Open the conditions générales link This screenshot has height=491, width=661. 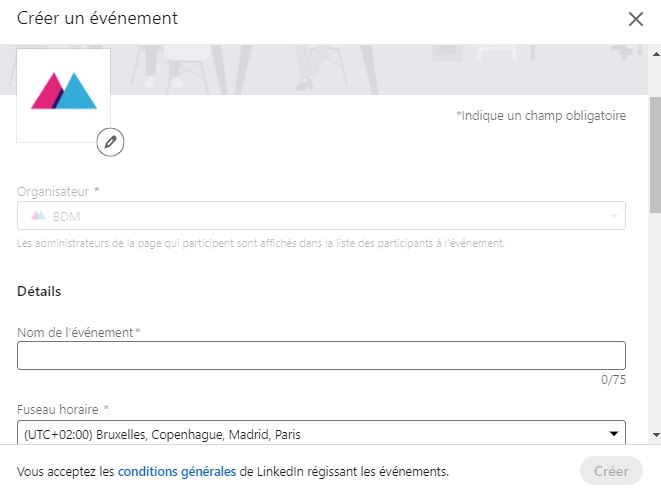tap(177, 471)
